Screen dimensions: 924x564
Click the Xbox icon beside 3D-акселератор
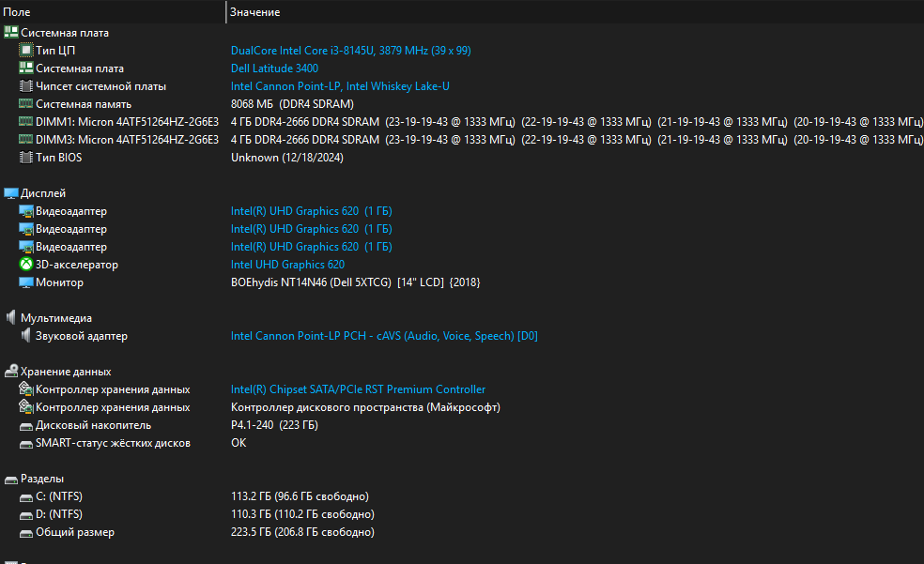pos(26,265)
